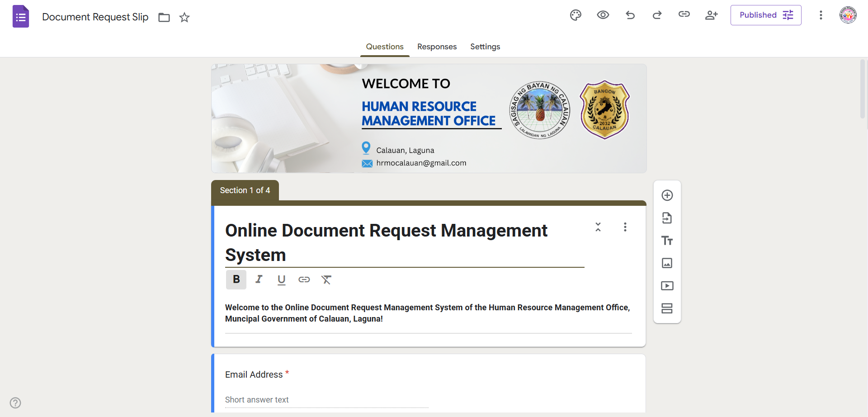
Task: Open Section 1 more options menu
Action: [625, 227]
